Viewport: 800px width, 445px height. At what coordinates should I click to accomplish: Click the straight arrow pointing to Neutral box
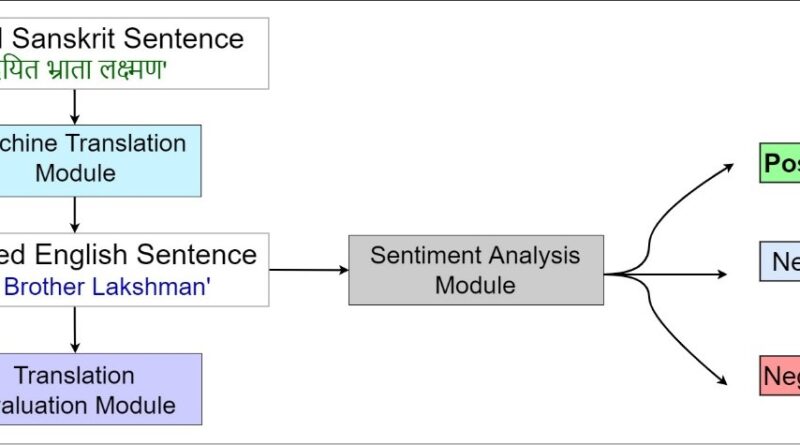[x=700, y=273]
